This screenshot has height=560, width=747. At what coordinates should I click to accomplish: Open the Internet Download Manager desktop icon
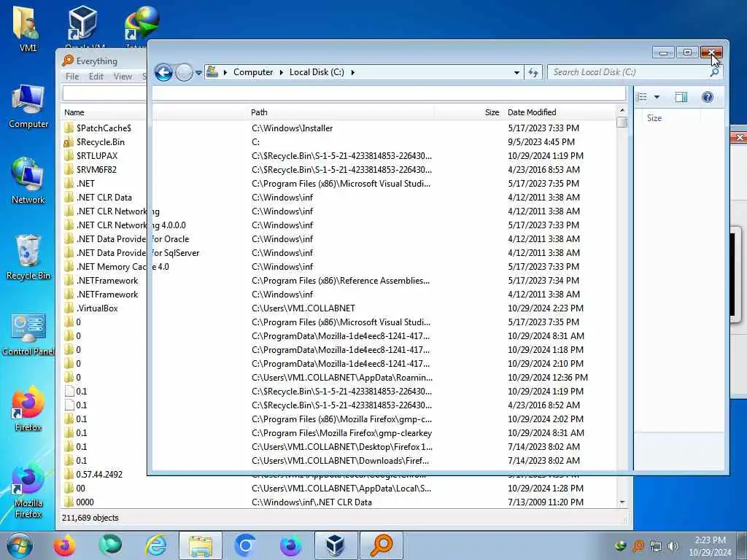click(141, 26)
